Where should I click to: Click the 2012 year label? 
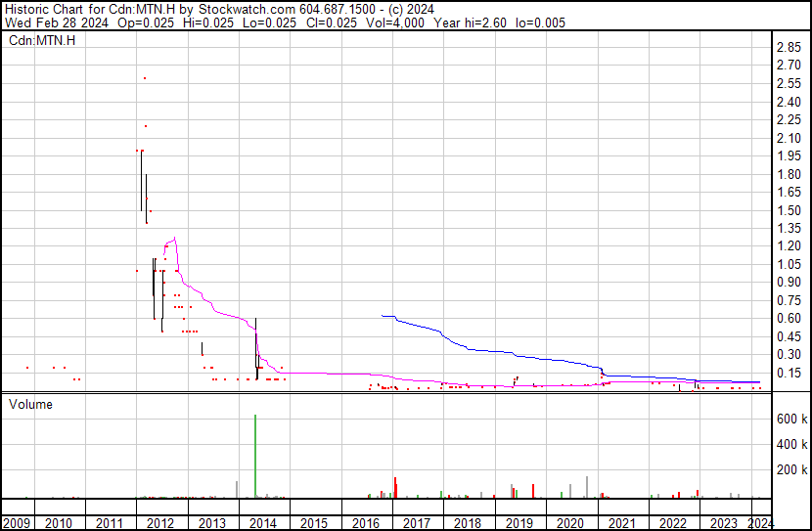[160, 523]
